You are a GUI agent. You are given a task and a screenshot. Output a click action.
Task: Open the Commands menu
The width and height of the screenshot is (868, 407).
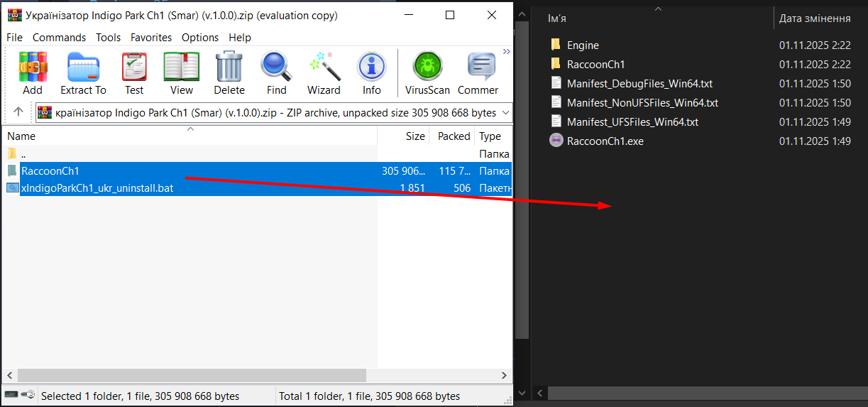point(59,38)
